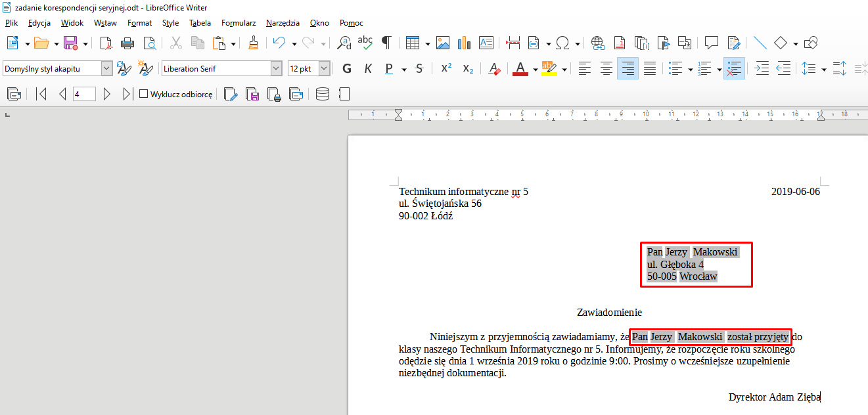The width and height of the screenshot is (868, 415).
Task: Expand the paragraph style dropdown
Action: click(106, 68)
